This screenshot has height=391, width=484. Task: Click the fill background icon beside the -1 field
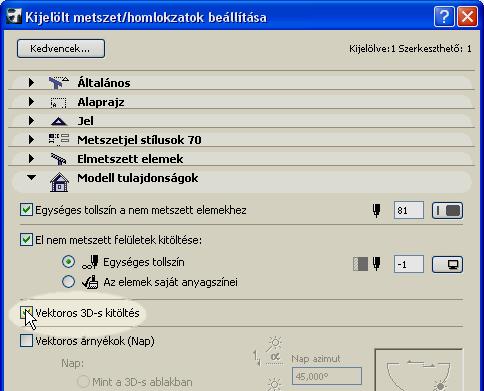(x=360, y=264)
